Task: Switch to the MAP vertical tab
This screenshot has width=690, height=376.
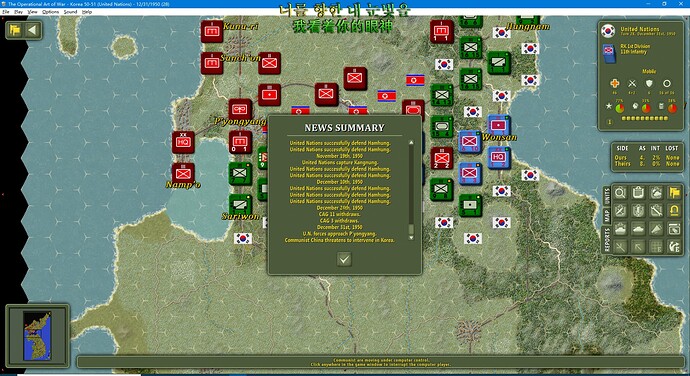Action: (x=607, y=216)
